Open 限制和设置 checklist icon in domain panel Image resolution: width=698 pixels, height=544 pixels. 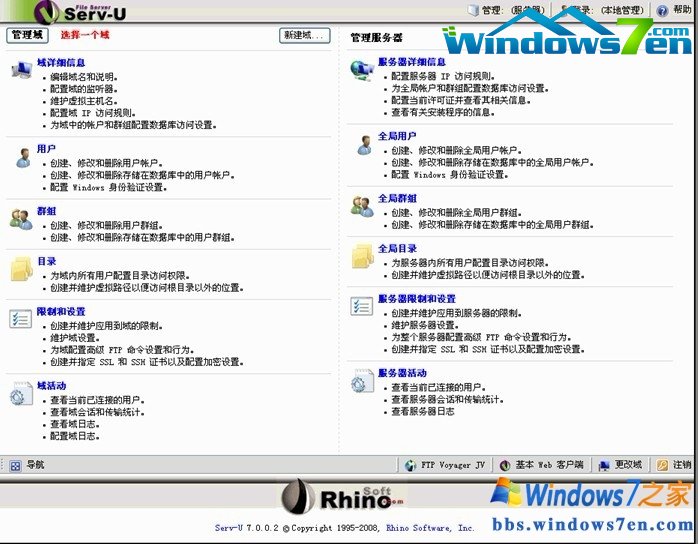tap(20, 319)
